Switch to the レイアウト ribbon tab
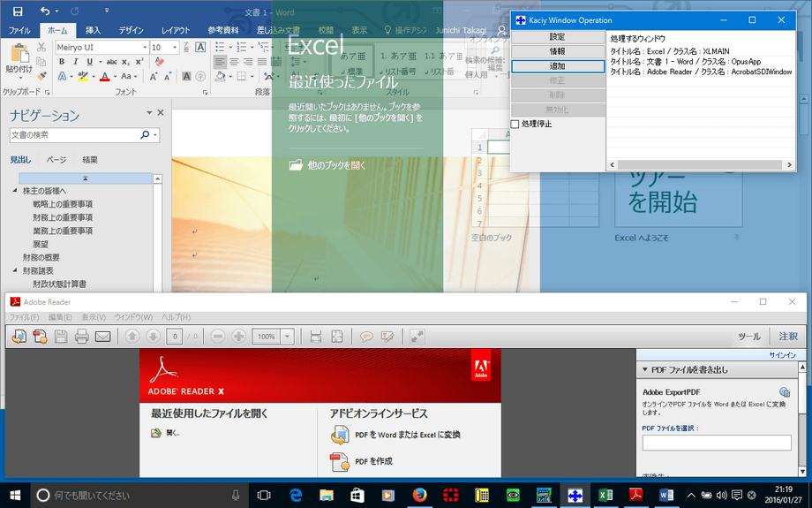The width and height of the screenshot is (812, 508). tap(176, 30)
